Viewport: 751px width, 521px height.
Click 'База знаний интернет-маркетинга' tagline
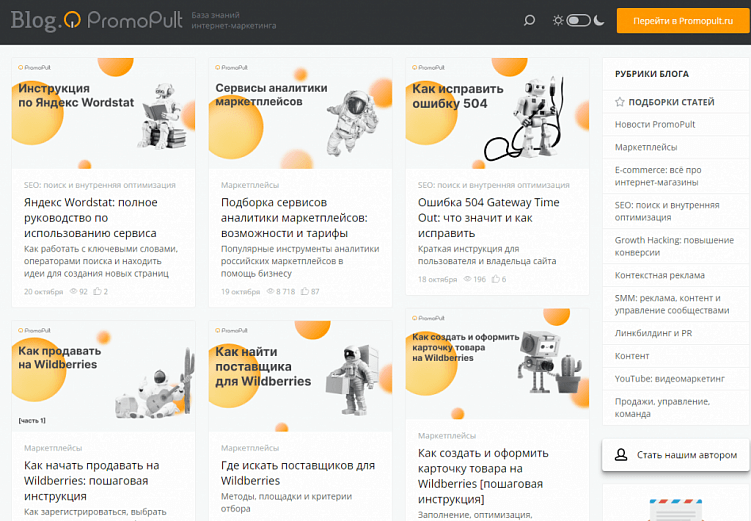point(234,20)
